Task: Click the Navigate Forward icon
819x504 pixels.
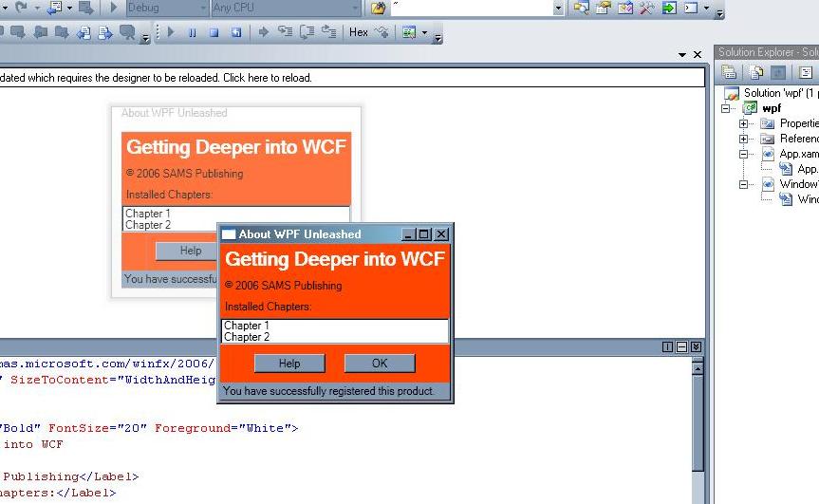Action: [x=85, y=8]
